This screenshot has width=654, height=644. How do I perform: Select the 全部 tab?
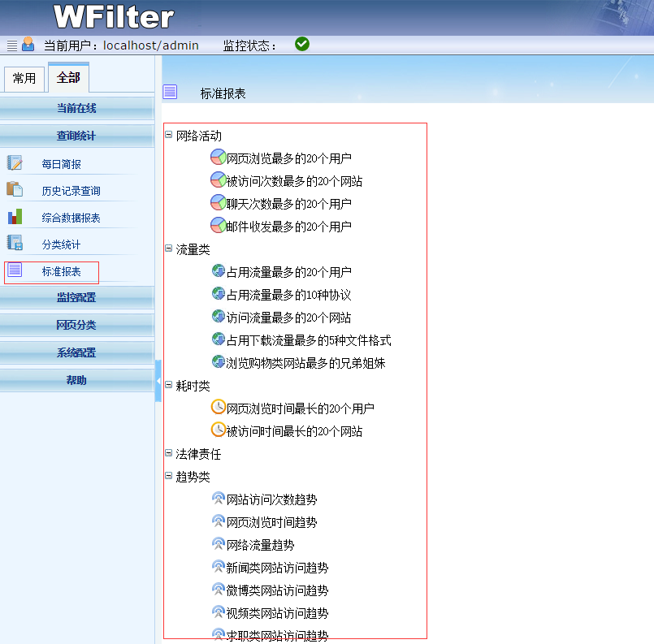[x=68, y=78]
